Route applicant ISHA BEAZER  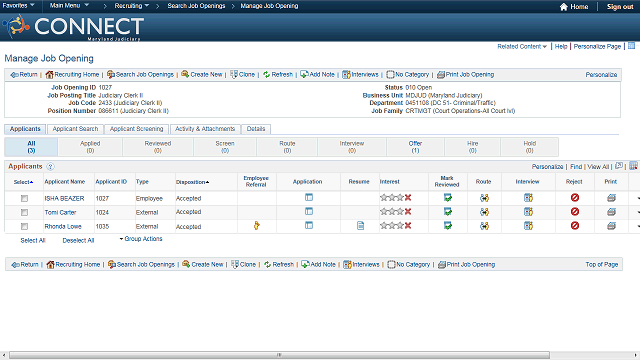[484, 198]
